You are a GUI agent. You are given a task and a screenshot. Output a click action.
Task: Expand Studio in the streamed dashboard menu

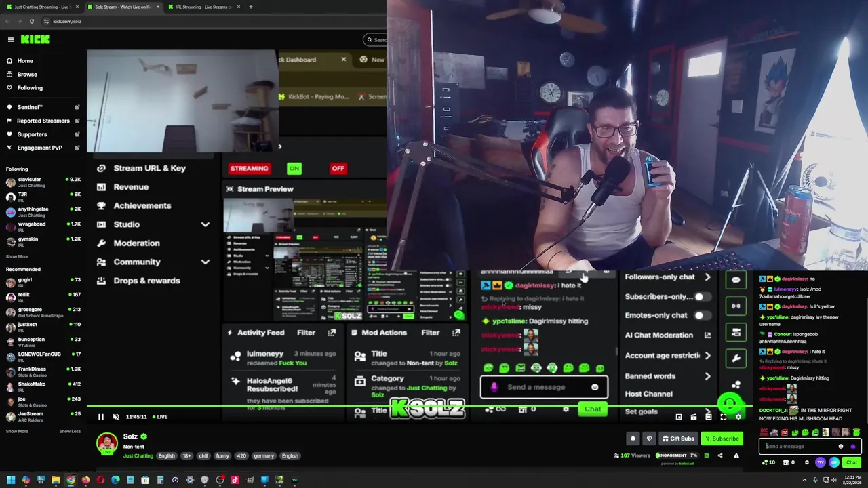click(x=205, y=224)
